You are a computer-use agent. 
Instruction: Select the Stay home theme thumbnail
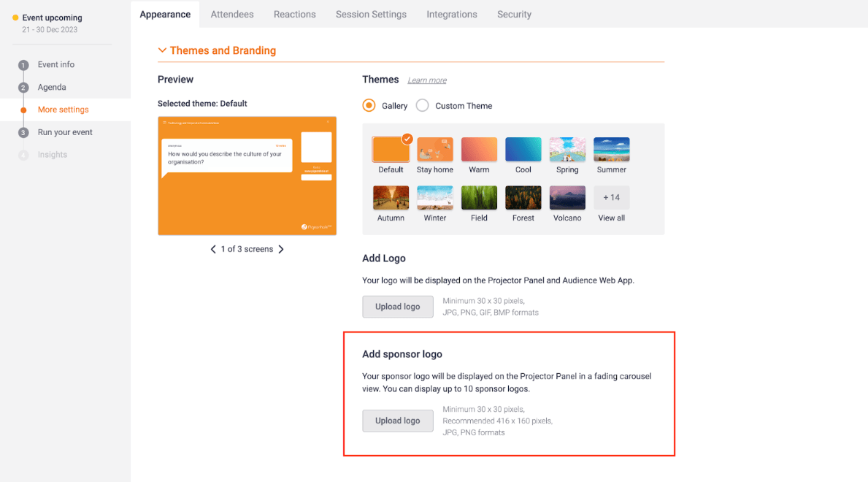pyautogui.click(x=435, y=149)
